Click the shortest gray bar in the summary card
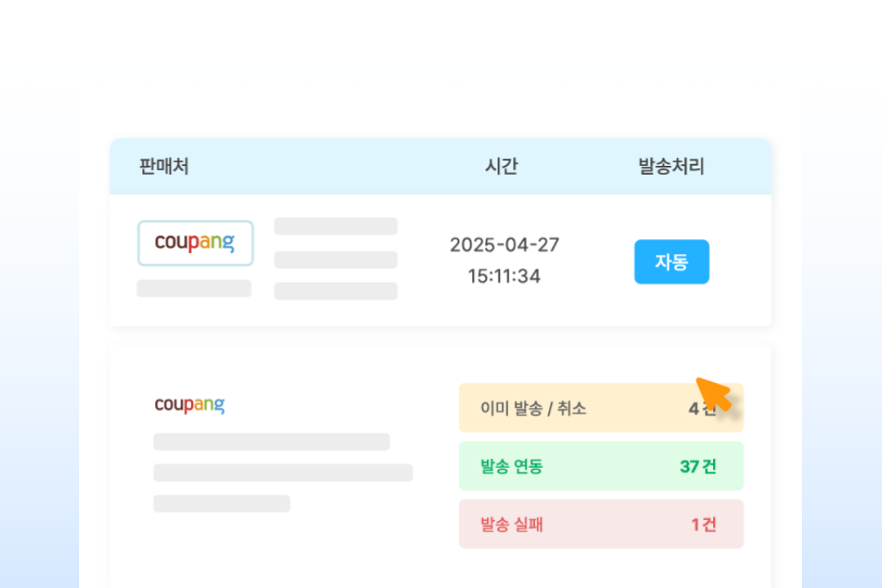 coord(222,503)
